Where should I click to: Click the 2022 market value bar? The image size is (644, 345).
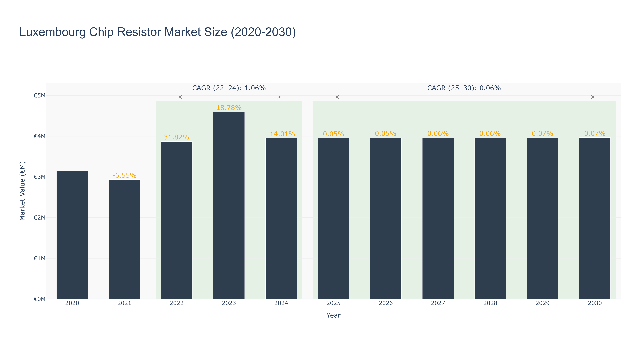click(x=177, y=220)
